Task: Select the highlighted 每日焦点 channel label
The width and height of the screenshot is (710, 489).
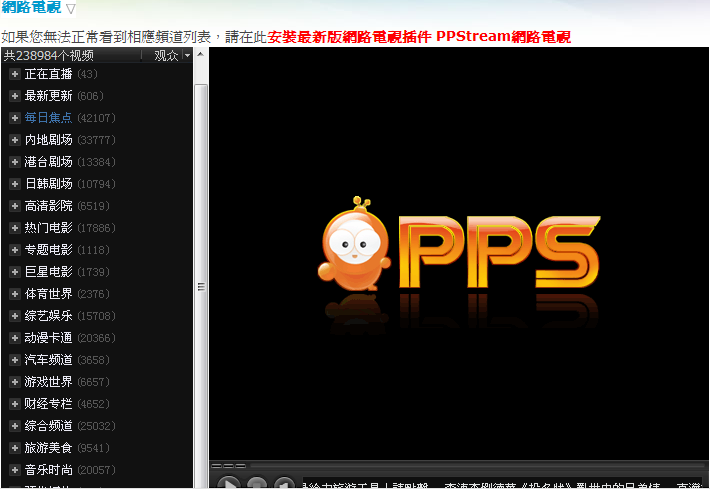Action: click(x=48, y=118)
